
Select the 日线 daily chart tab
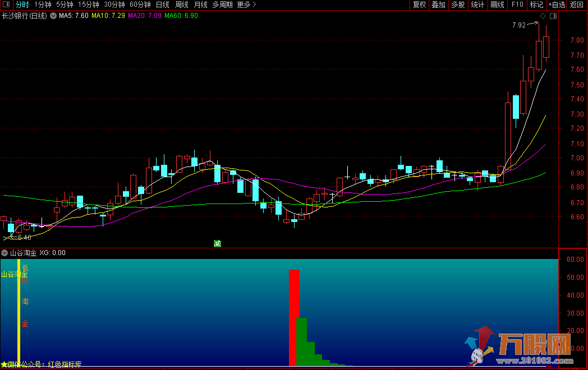click(x=162, y=4)
